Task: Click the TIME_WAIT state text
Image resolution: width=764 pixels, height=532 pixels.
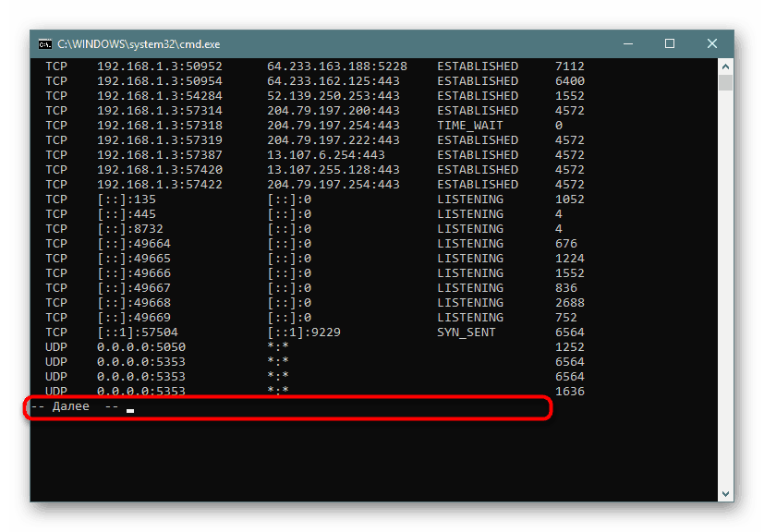Action: [469, 126]
